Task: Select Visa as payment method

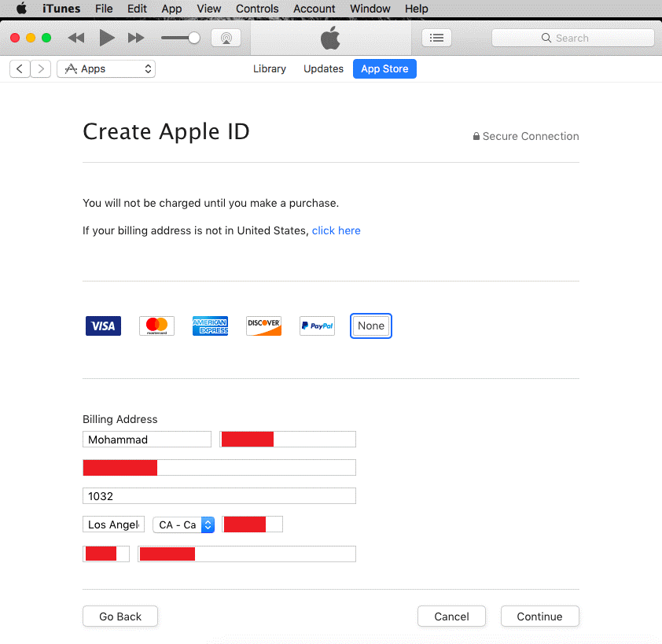Action: (104, 326)
